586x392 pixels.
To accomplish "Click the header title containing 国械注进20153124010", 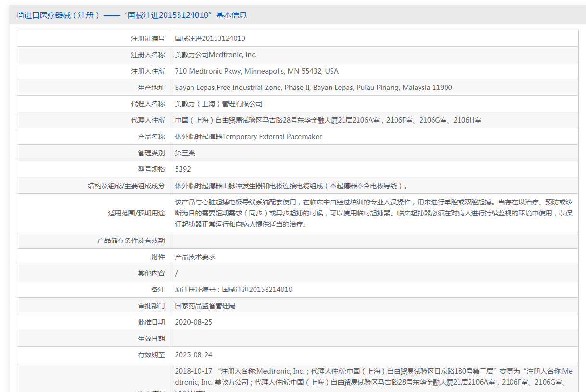I will (x=136, y=15).
